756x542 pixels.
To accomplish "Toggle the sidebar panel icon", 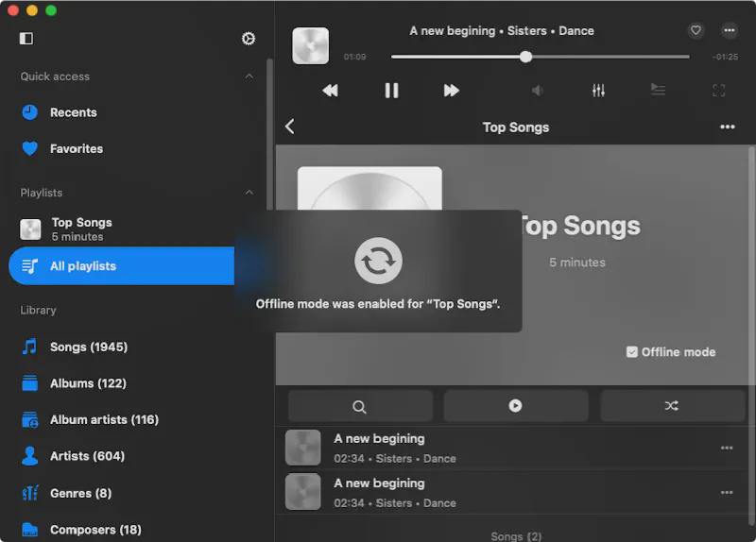I will point(26,39).
